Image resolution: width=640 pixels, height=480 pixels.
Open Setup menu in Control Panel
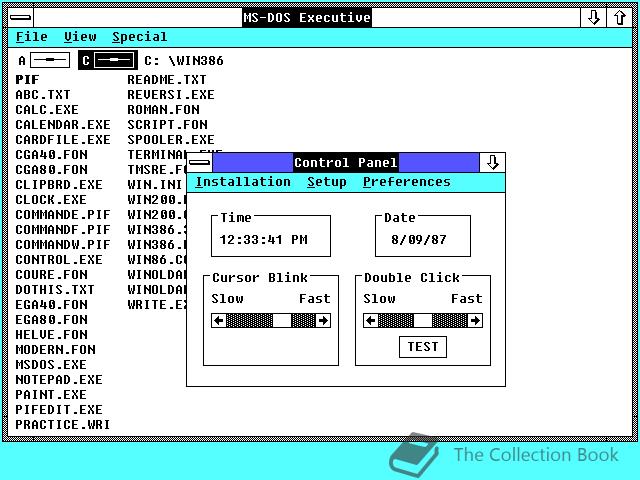(327, 182)
